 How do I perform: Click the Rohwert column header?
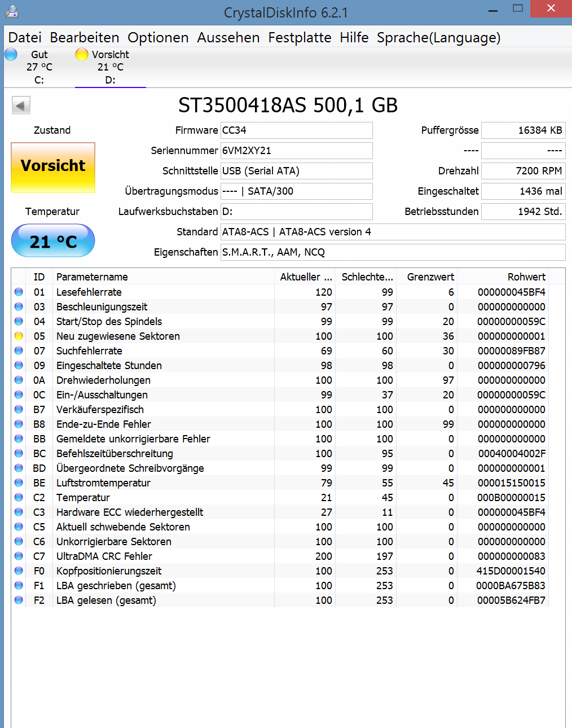(503, 277)
